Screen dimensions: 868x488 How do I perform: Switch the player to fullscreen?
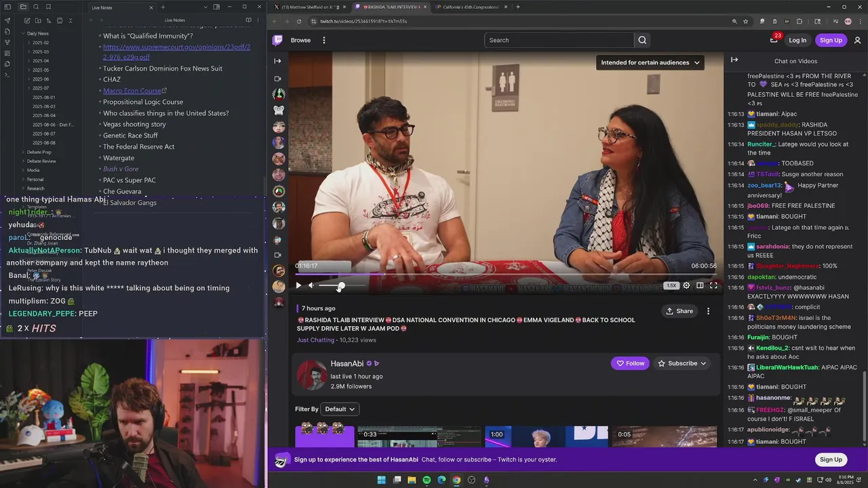tap(713, 285)
